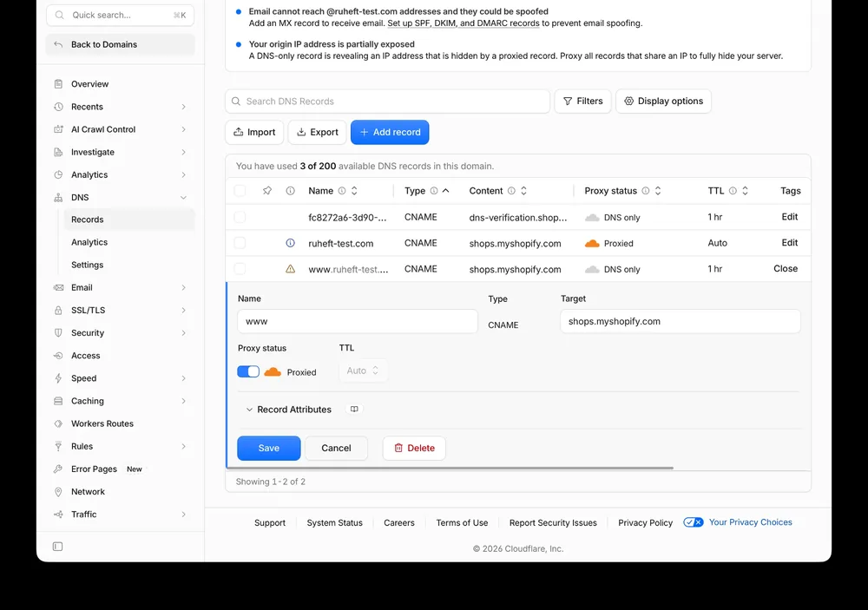Open the TTL Auto dropdown
This screenshot has width=868, height=610.
[x=363, y=371]
